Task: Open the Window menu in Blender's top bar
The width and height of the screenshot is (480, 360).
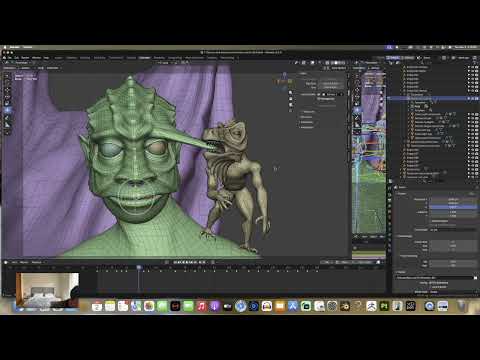Action: pyautogui.click(x=36, y=58)
